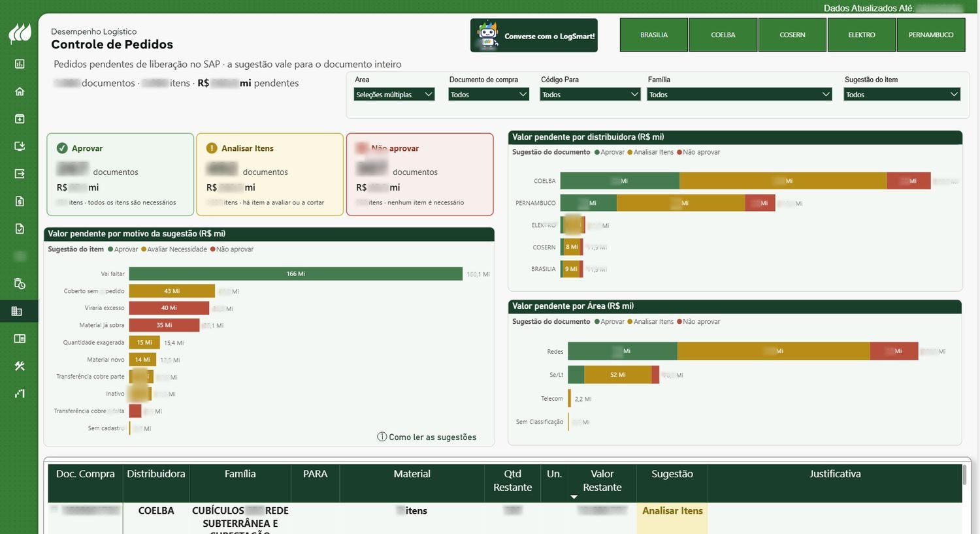980x534 pixels.
Task: Select the green Aprovar summary card
Action: (120, 174)
